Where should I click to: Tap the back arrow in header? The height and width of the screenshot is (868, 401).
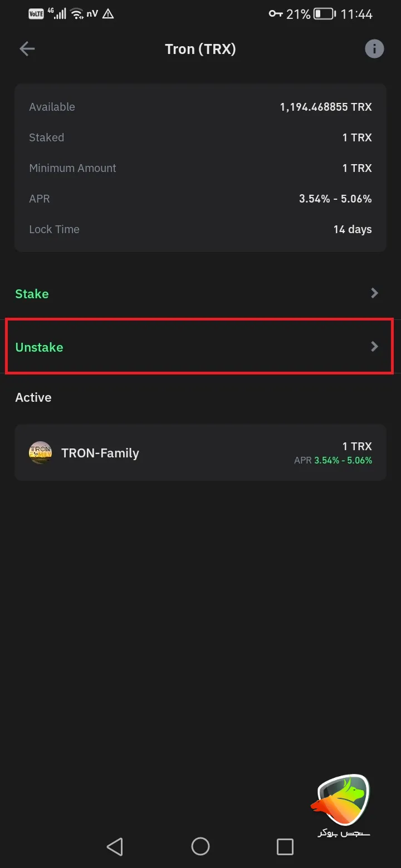coord(27,49)
